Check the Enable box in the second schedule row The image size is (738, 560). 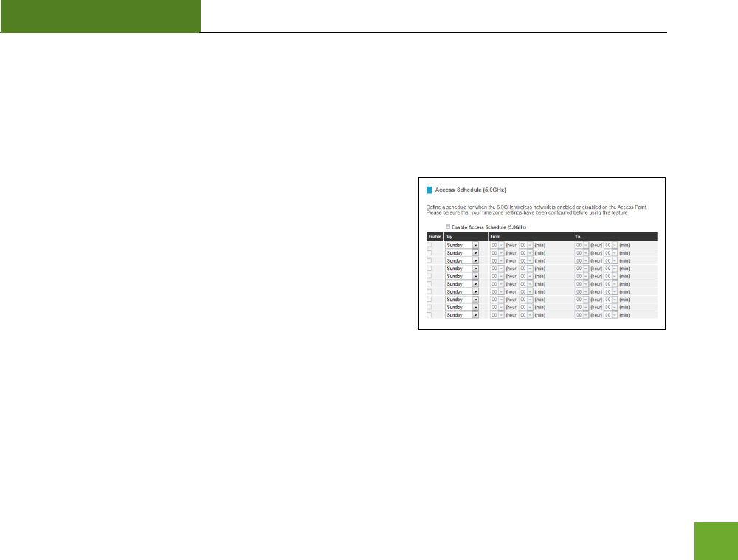click(x=430, y=253)
